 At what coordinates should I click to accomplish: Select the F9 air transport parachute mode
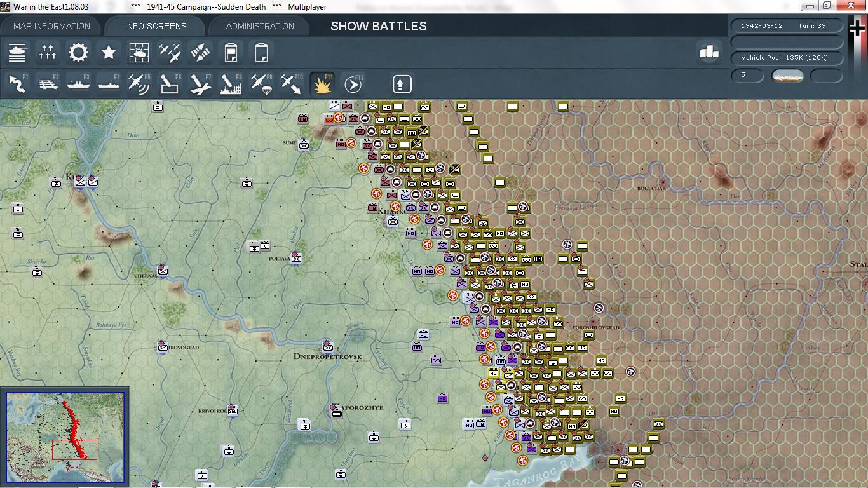click(261, 84)
